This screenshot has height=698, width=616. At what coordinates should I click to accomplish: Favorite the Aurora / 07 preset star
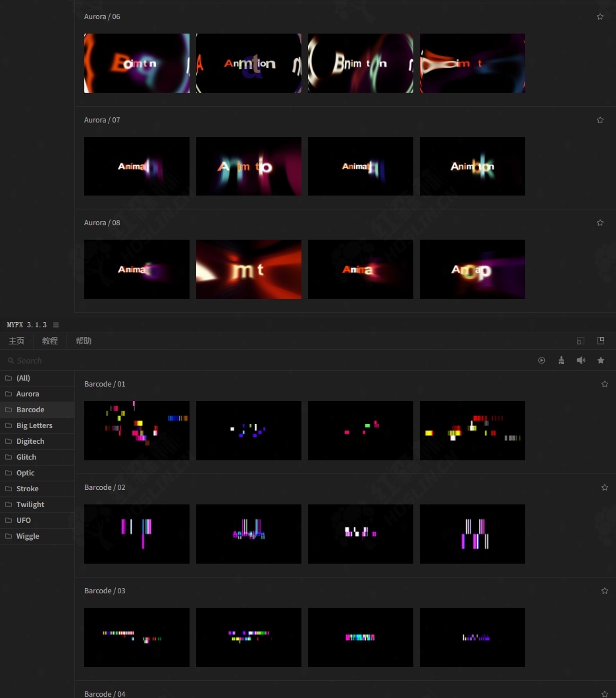600,120
